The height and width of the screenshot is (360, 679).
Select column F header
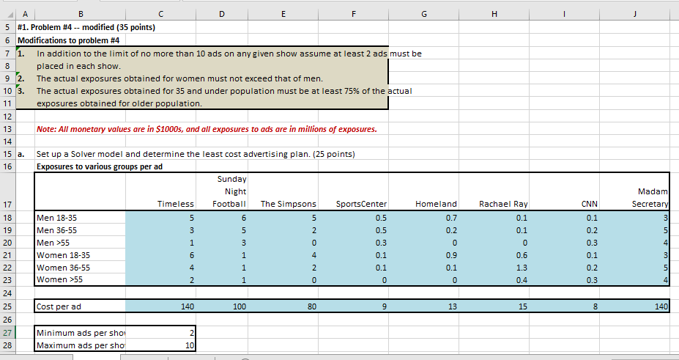click(x=353, y=14)
